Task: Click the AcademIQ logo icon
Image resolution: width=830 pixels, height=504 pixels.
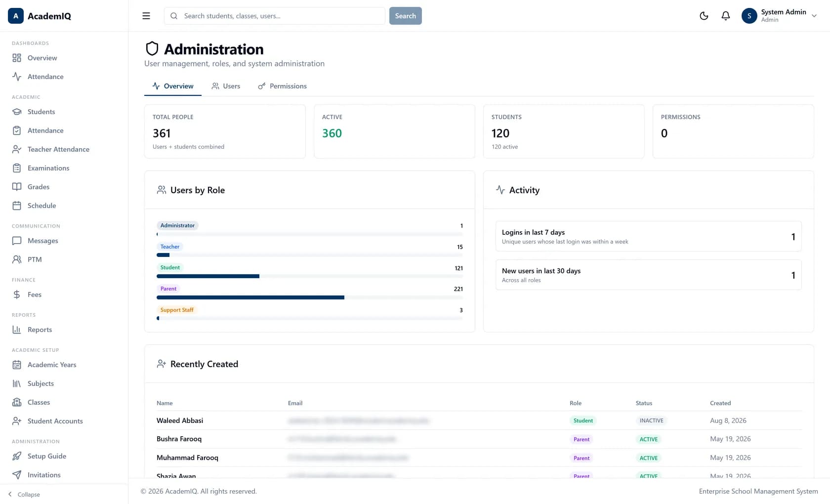Action: 16,16
